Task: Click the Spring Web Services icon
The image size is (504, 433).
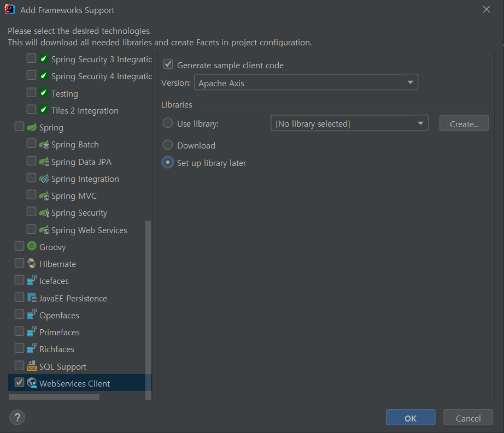Action: coord(44,230)
